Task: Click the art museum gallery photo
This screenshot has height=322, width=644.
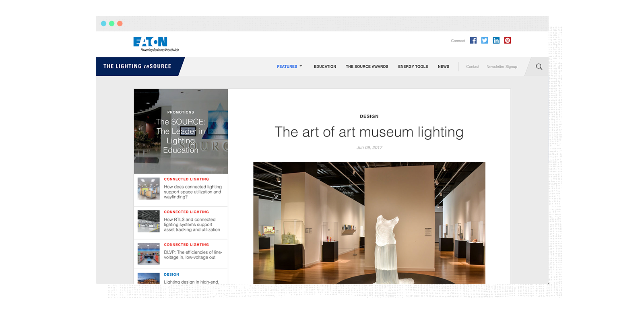Action: (369, 223)
